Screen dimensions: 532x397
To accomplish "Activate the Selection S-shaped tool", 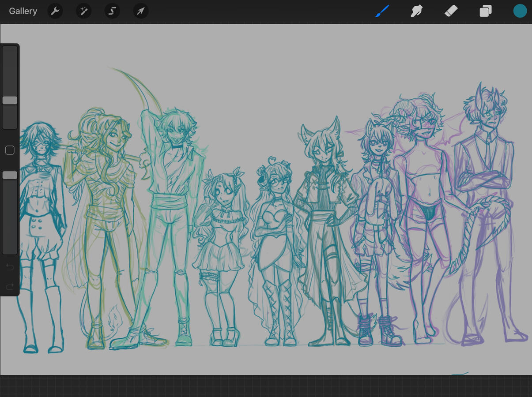I will coord(112,11).
